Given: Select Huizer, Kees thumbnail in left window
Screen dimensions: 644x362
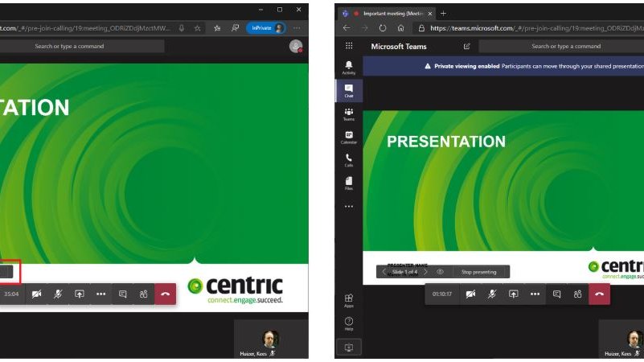Looking at the screenshot, I should click(271, 339).
